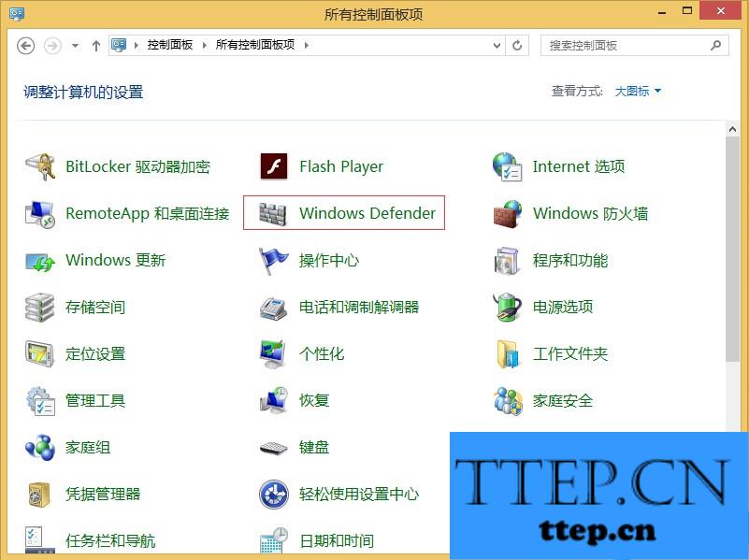This screenshot has width=749, height=560.
Task: Open the 存储空间 drives icon
Action: coord(39,308)
